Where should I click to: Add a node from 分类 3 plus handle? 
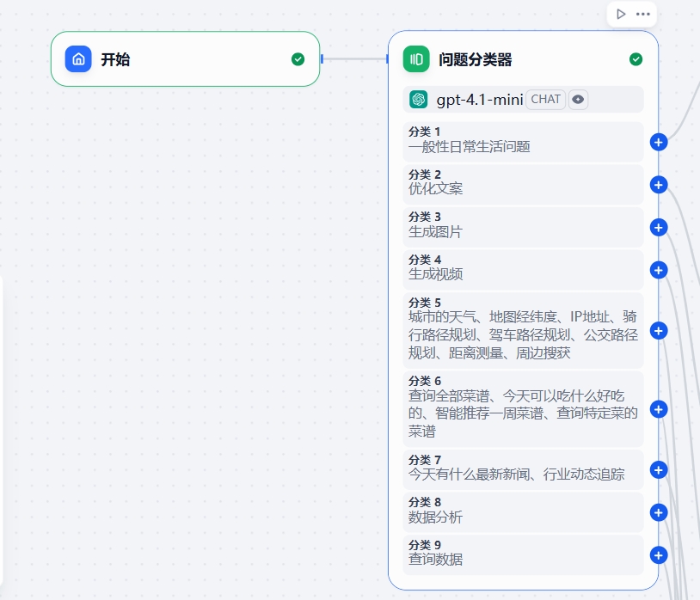pyautogui.click(x=659, y=228)
